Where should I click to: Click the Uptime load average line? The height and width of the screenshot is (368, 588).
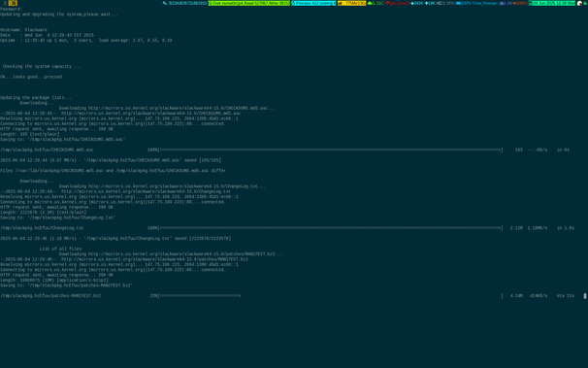coord(86,41)
